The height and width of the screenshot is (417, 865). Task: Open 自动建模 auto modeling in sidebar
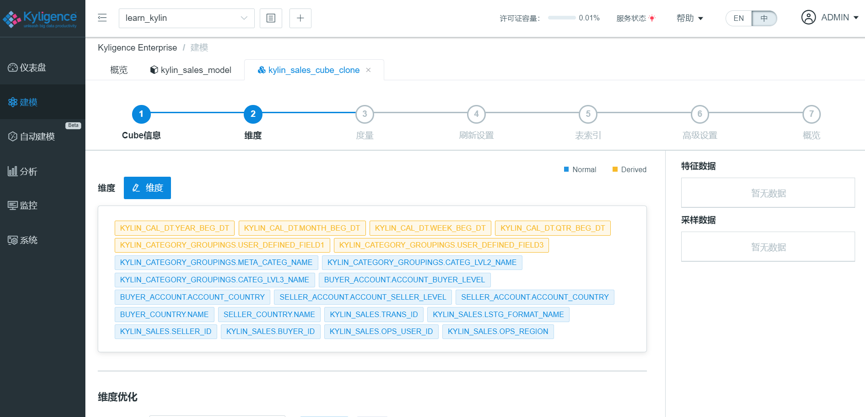click(37, 137)
